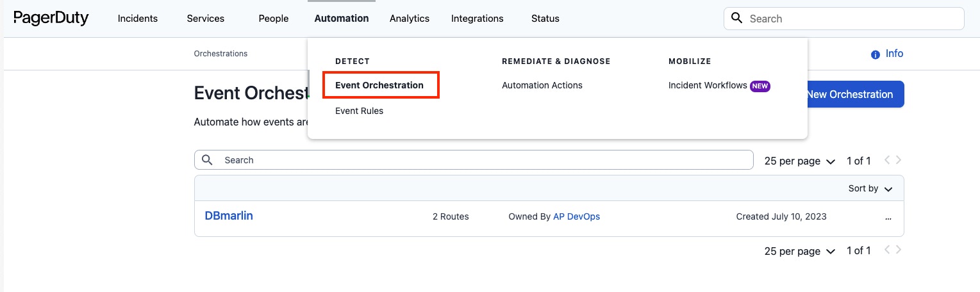The width and height of the screenshot is (980, 292).
Task: Open the Info link
Action: (894, 54)
